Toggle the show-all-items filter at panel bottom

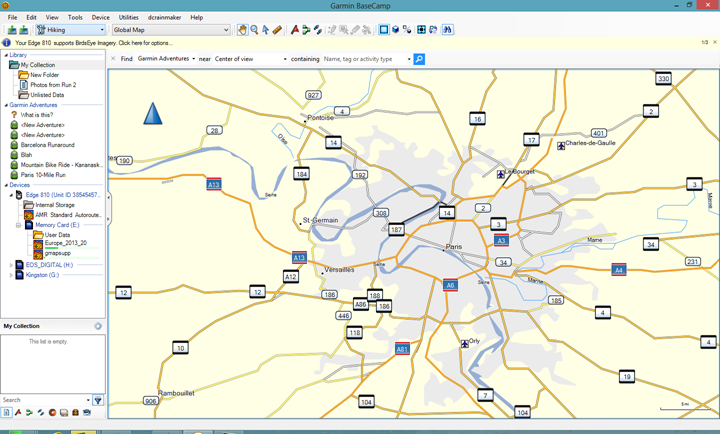[6, 412]
